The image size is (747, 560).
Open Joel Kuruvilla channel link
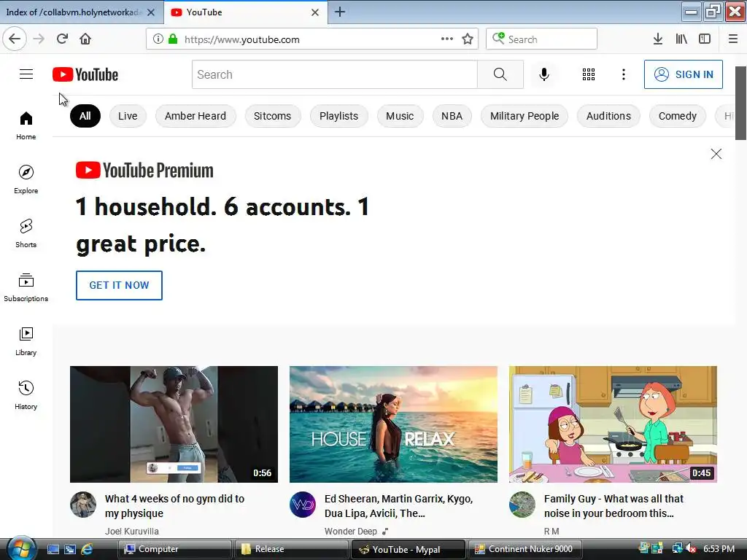pyautogui.click(x=132, y=531)
